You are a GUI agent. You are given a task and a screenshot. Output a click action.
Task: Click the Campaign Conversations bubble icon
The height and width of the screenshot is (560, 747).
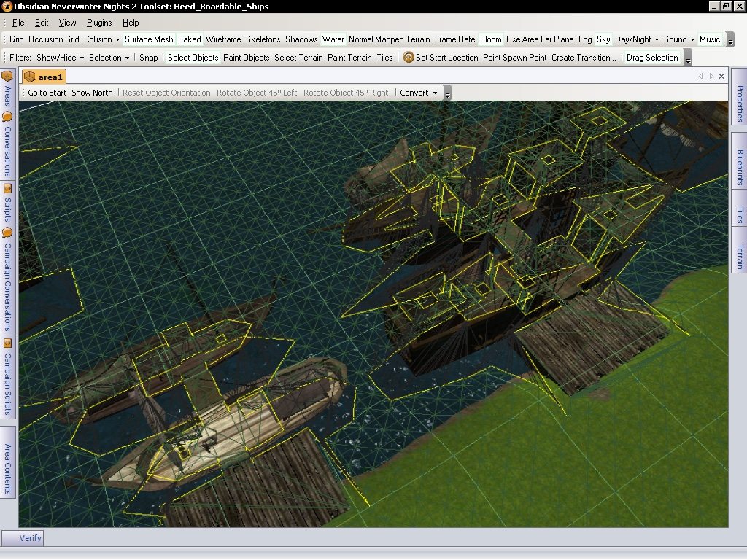pos(7,233)
